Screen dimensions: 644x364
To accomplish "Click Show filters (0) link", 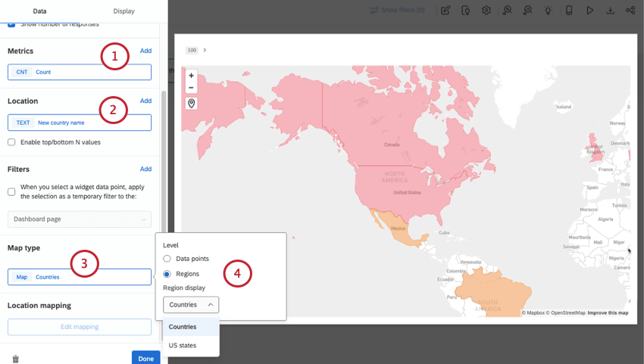I will [x=403, y=10].
